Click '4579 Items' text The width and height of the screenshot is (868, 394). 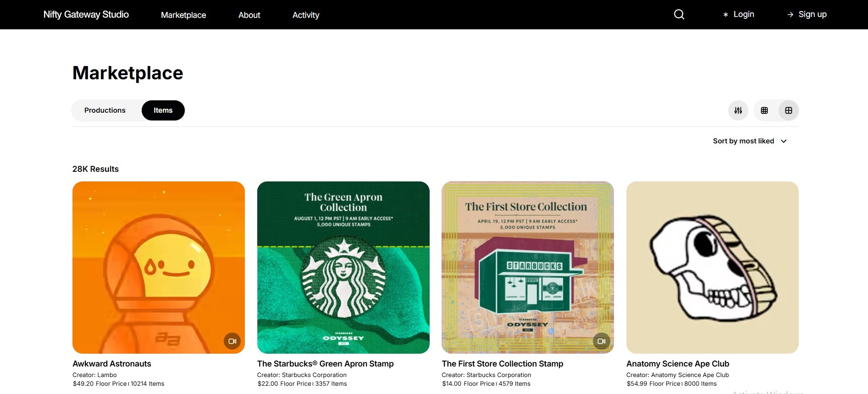(514, 384)
